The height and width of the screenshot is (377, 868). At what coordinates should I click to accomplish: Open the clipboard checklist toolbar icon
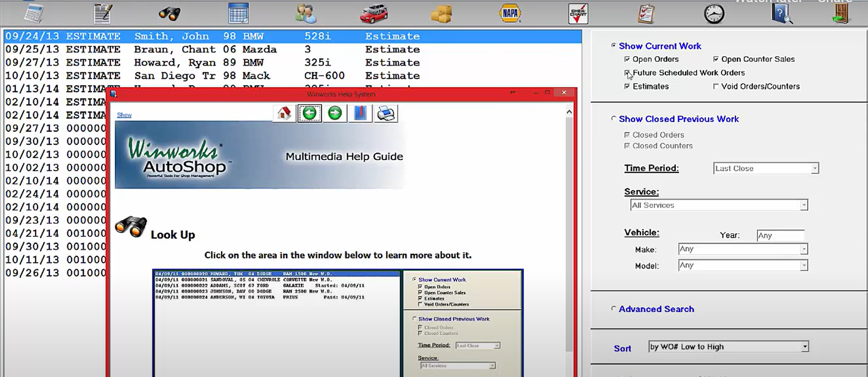(x=646, y=14)
